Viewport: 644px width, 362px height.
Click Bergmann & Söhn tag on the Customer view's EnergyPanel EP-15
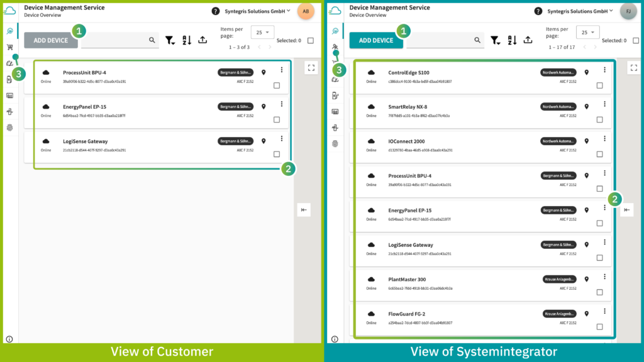235,107
